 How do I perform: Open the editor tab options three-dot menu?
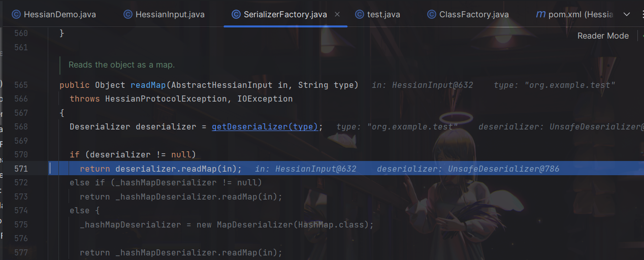(x=642, y=14)
